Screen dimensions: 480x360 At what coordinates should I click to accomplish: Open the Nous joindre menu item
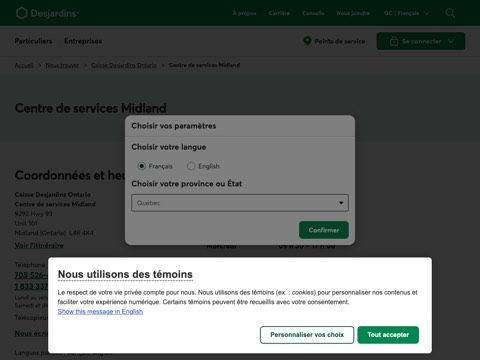[353, 13]
